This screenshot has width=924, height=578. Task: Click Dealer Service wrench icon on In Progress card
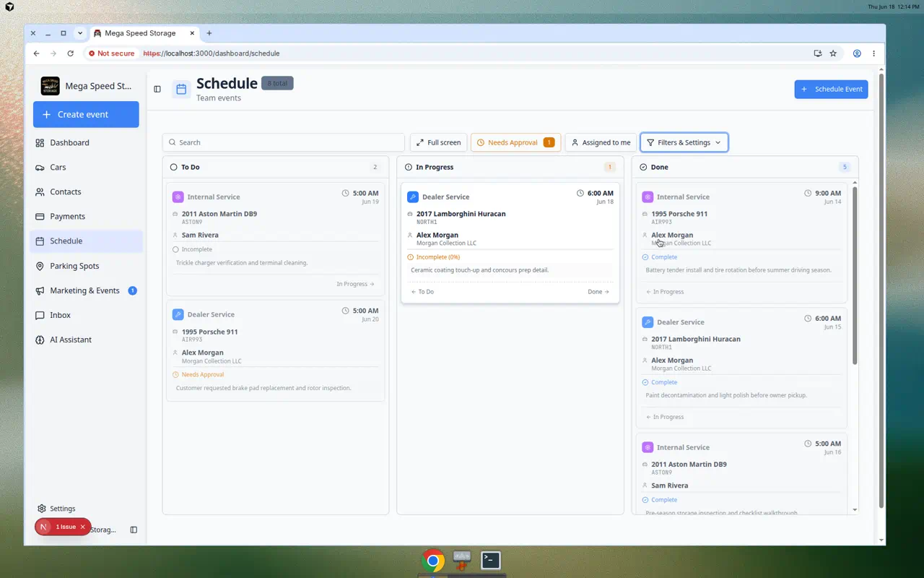coord(412,197)
